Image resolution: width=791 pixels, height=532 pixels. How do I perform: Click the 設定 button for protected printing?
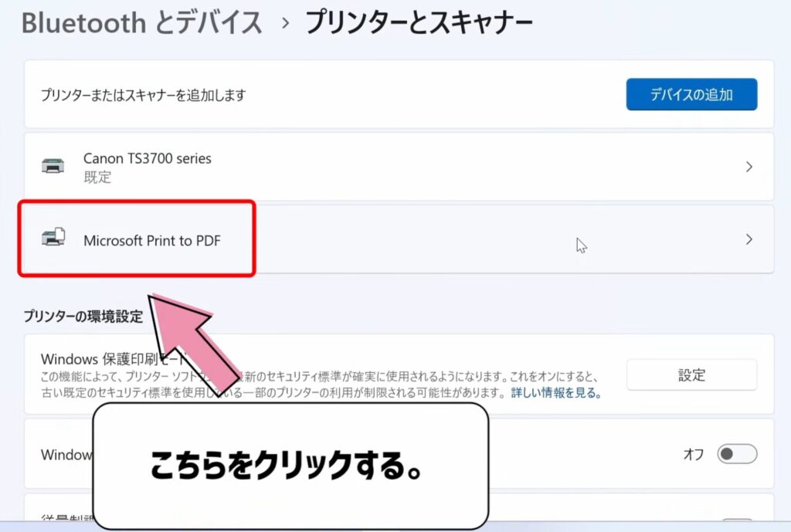click(x=691, y=374)
